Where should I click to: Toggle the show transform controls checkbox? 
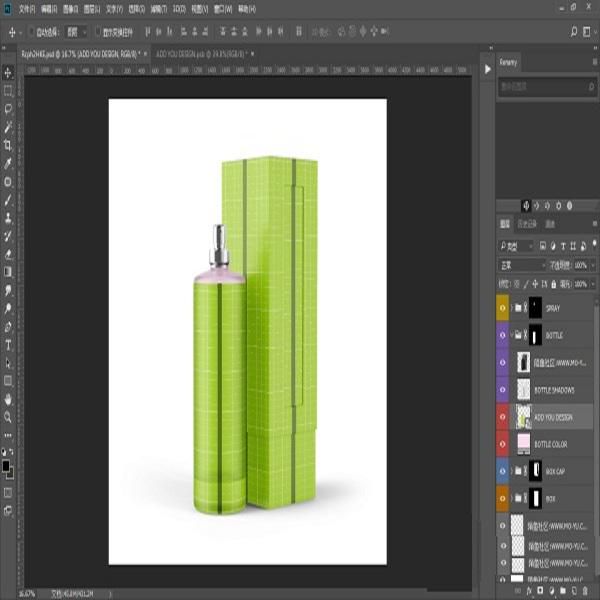pyautogui.click(x=98, y=32)
